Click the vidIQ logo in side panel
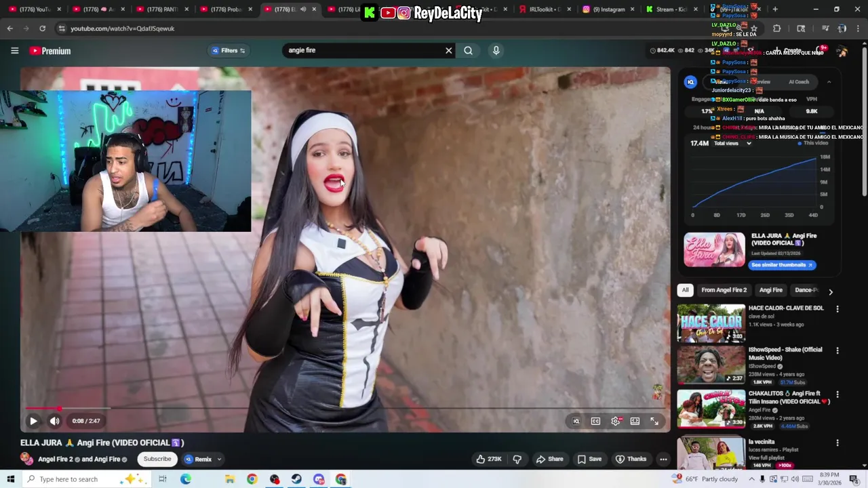 pyautogui.click(x=690, y=82)
